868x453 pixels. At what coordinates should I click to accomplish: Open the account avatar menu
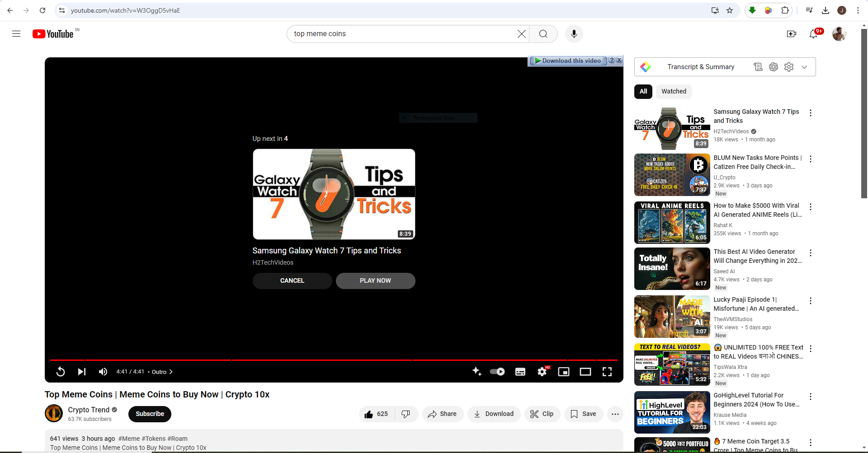pyautogui.click(x=840, y=34)
